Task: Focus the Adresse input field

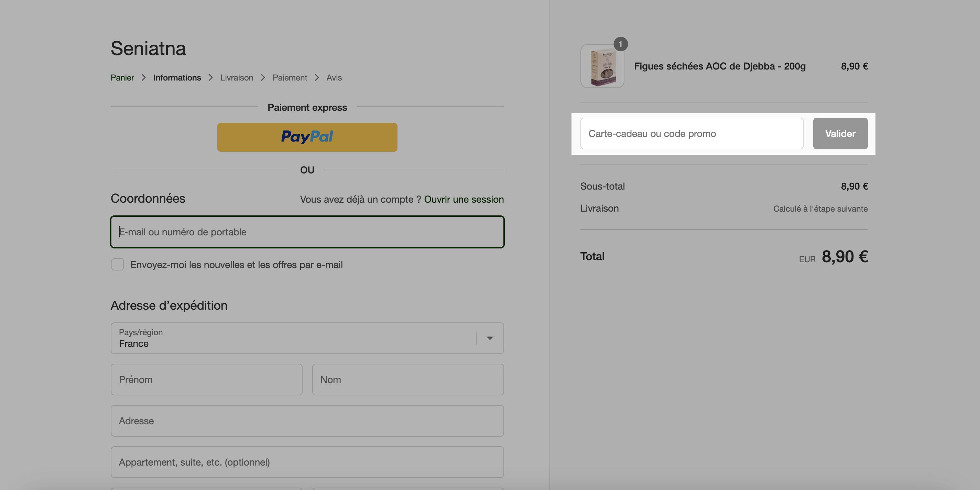Action: coord(307,421)
